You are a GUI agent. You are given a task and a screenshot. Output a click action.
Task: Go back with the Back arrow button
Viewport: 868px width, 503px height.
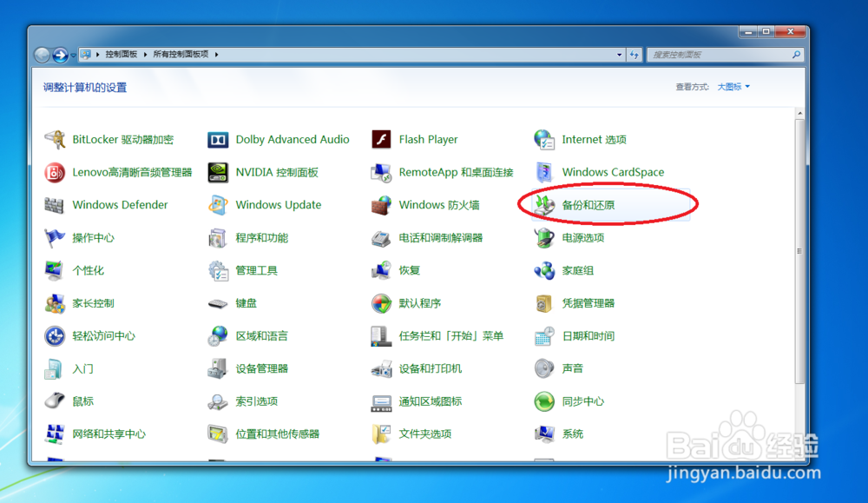(x=42, y=54)
